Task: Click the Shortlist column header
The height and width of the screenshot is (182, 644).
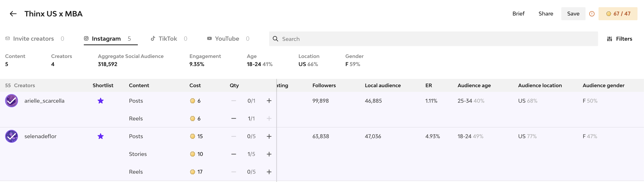Action: click(x=103, y=85)
